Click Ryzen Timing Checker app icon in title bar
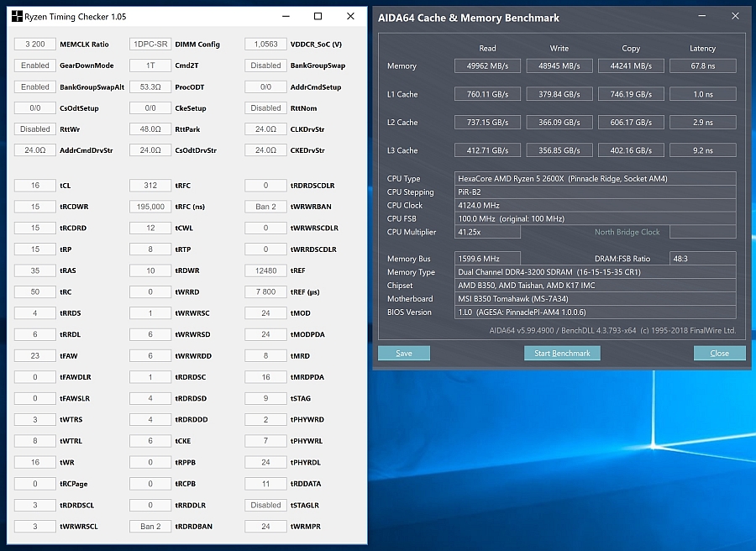Viewport: 756px width, 551px height. pos(17,17)
